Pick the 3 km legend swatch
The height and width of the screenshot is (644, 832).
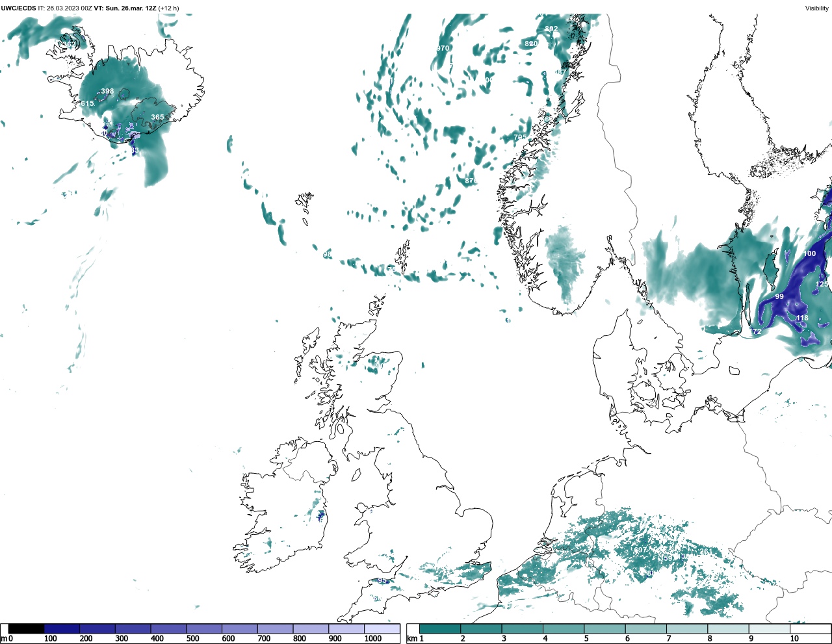pyautogui.click(x=522, y=629)
